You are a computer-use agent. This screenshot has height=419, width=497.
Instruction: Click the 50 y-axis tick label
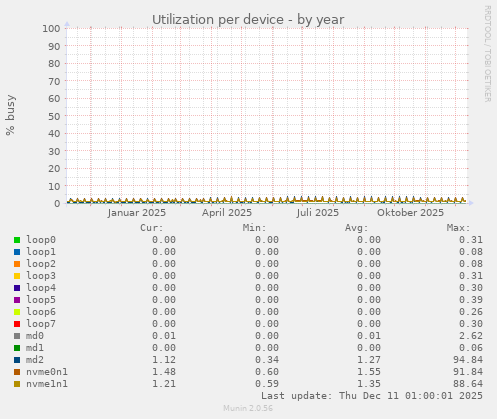coord(54,116)
